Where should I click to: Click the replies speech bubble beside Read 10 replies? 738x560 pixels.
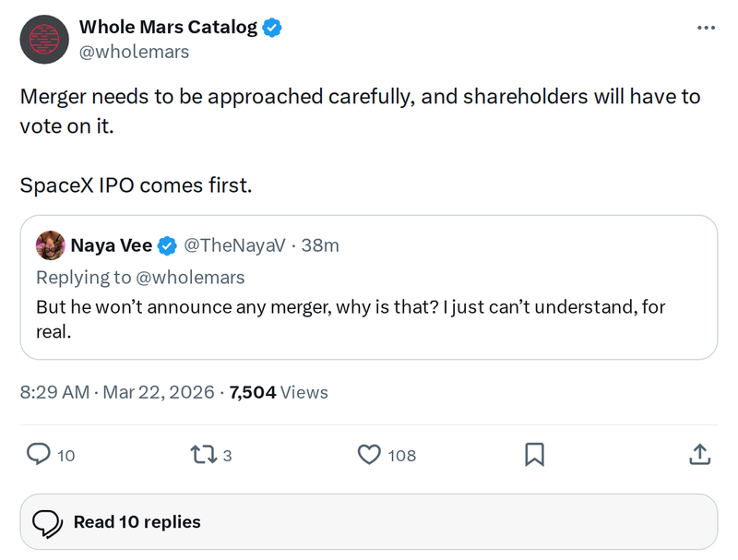tap(48, 522)
